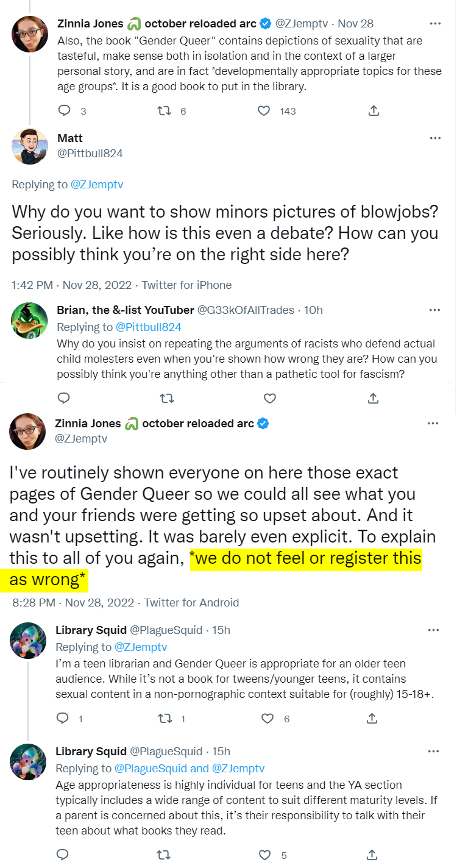This screenshot has height=868, width=457.
Task: Retweet Brian's reply tweet
Action: coord(166,399)
